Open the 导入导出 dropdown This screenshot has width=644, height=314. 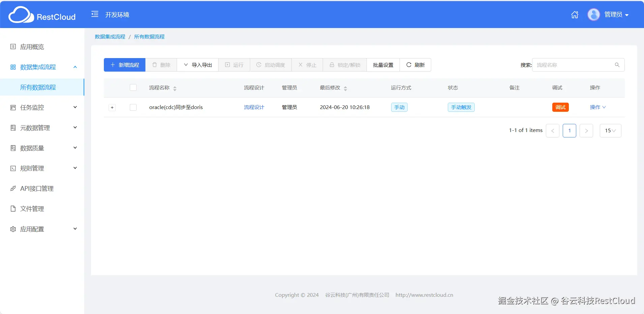[x=198, y=65]
